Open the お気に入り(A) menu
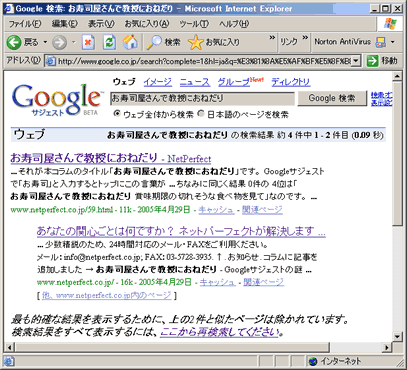The image size is (407, 370). point(147,24)
